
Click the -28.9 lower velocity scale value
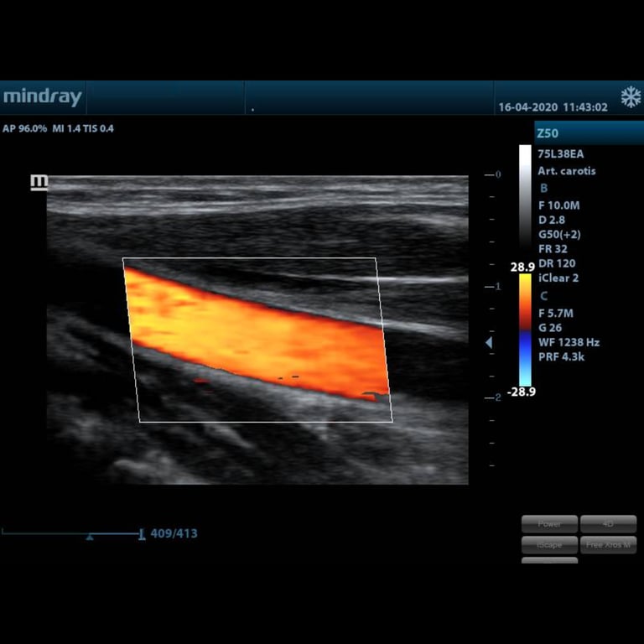(522, 392)
